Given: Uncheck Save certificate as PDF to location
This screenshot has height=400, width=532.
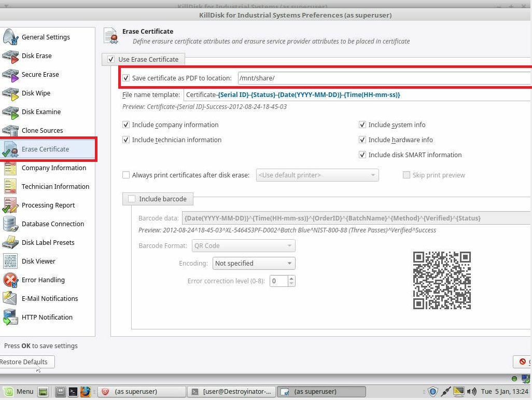Looking at the screenshot, I should coord(126,78).
